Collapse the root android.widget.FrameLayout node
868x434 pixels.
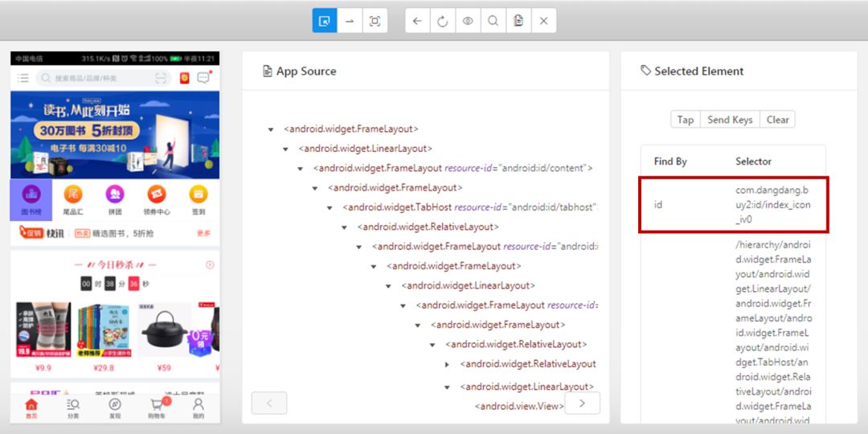(271, 129)
